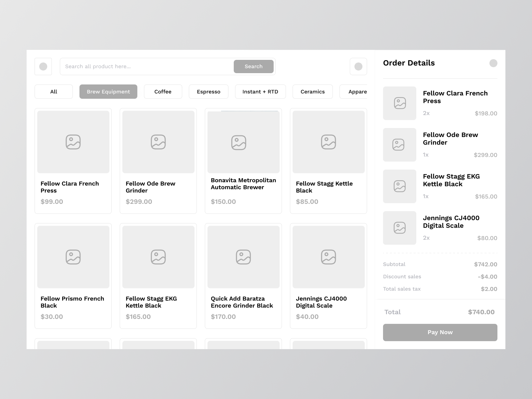The height and width of the screenshot is (399, 532).
Task: Select the Fellow Ode Brew Grinder order thumbnail
Action: (399, 145)
